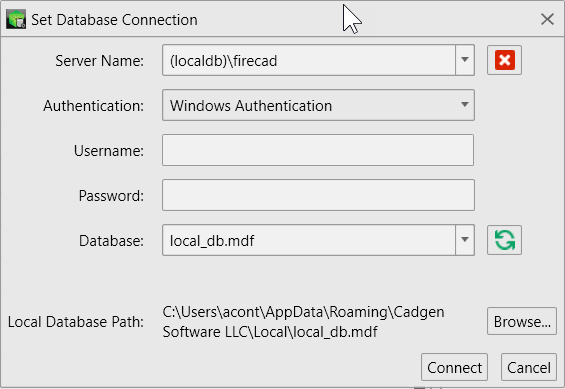Focus the Password input field
Screen dimensions: 565x389
point(318,195)
